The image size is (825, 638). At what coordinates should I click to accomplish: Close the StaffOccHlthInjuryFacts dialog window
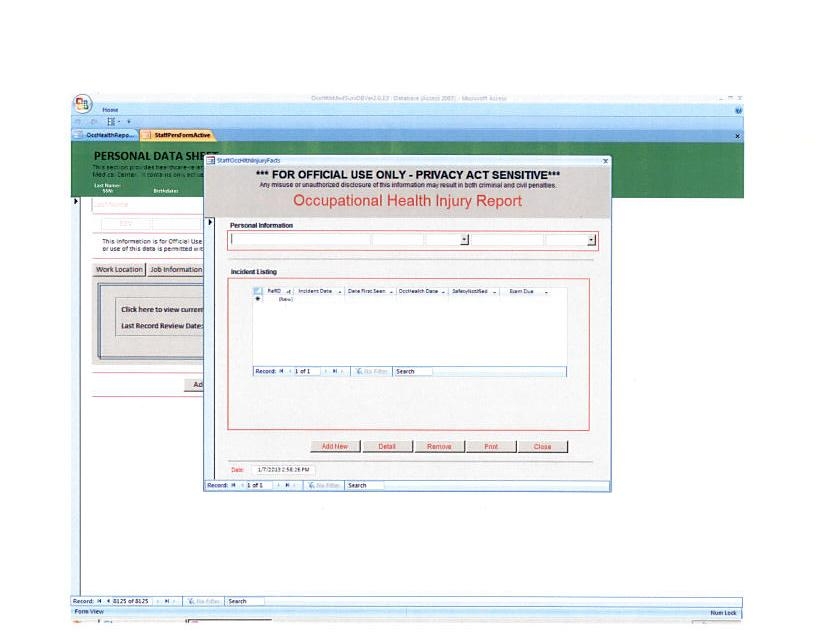click(605, 161)
